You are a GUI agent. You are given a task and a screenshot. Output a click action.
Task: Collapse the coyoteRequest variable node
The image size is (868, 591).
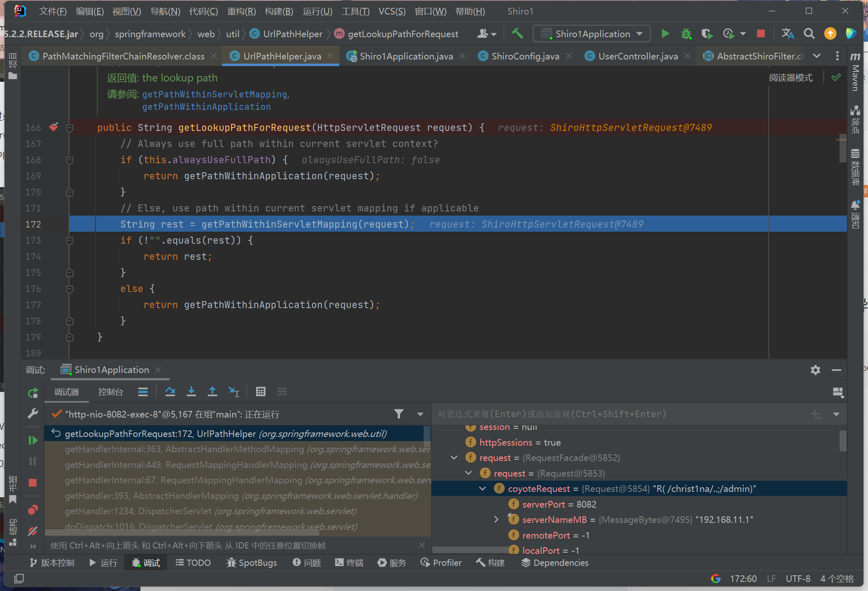click(482, 489)
